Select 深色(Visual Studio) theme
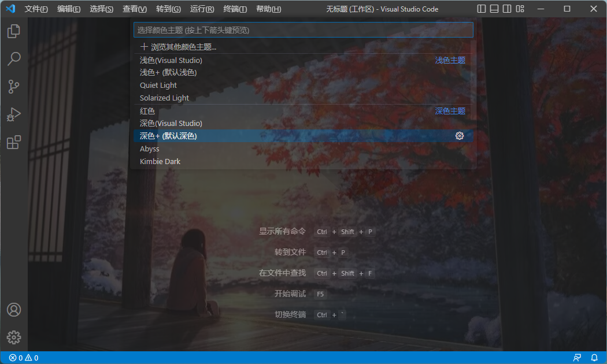The width and height of the screenshot is (607, 364). click(x=303, y=123)
